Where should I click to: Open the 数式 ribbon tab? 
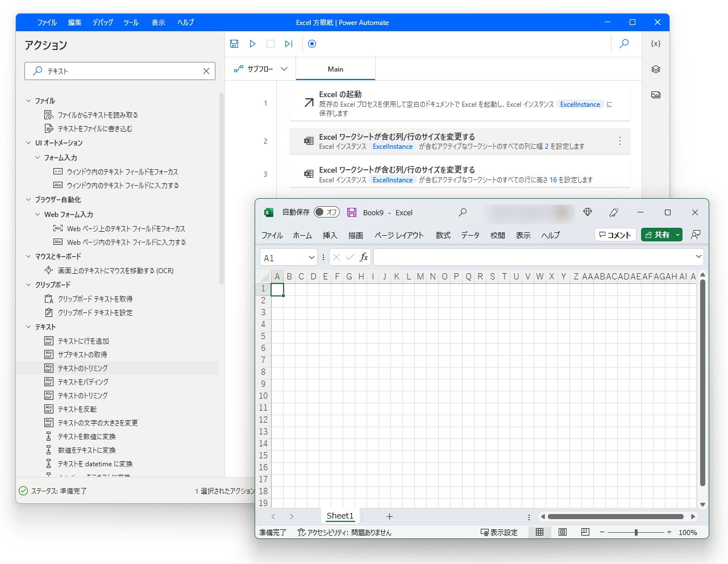point(443,235)
